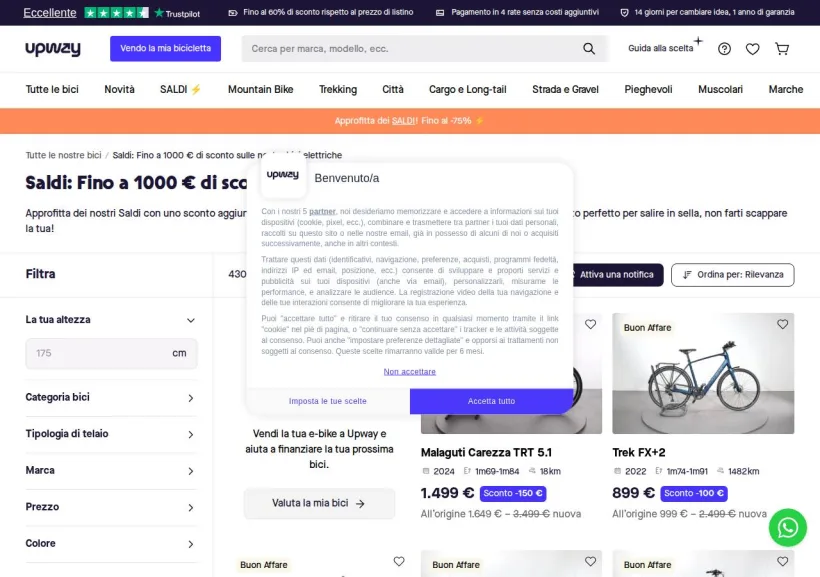Open Muscolari menu item
Screen dimensions: 820x577
(x=720, y=89)
